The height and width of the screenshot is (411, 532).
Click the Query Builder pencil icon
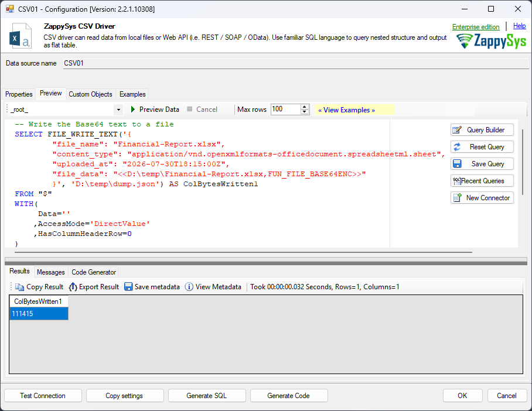pyautogui.click(x=458, y=130)
